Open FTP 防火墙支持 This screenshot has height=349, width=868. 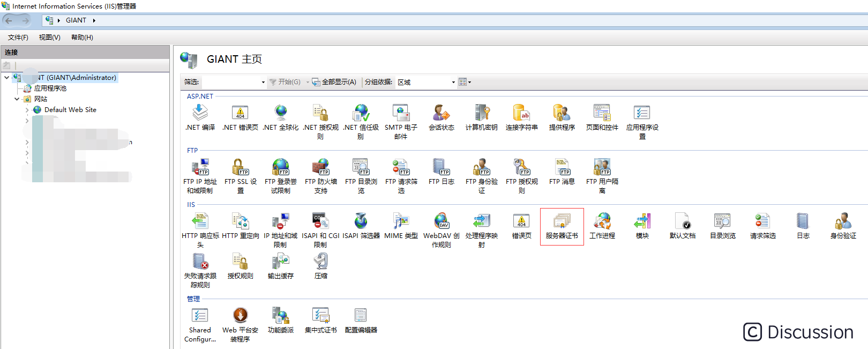click(320, 176)
